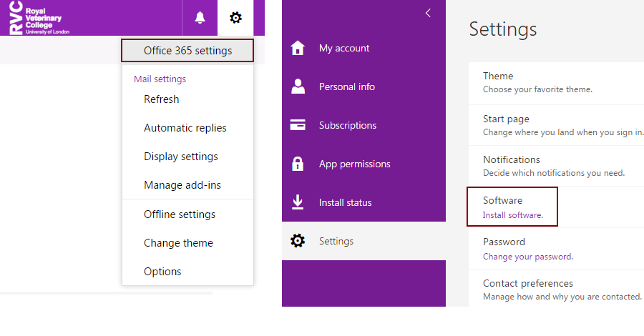Open Install status in sidebar

tap(346, 202)
